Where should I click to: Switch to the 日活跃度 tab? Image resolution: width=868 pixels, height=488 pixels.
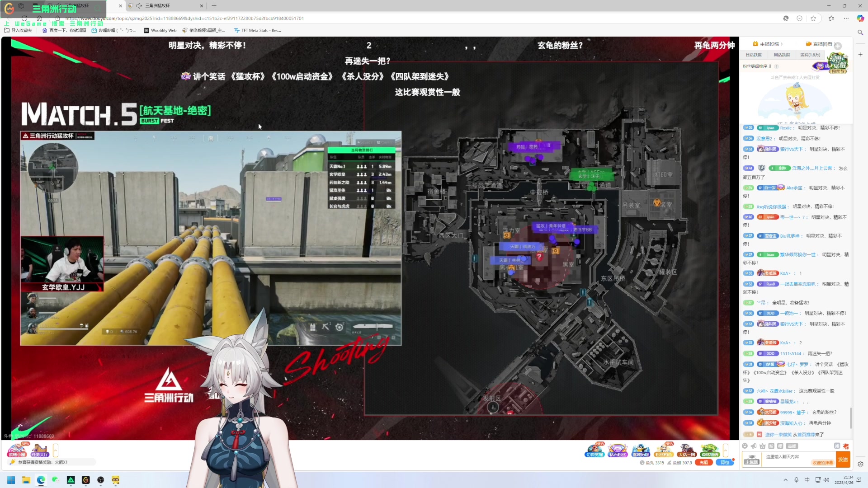click(x=754, y=55)
